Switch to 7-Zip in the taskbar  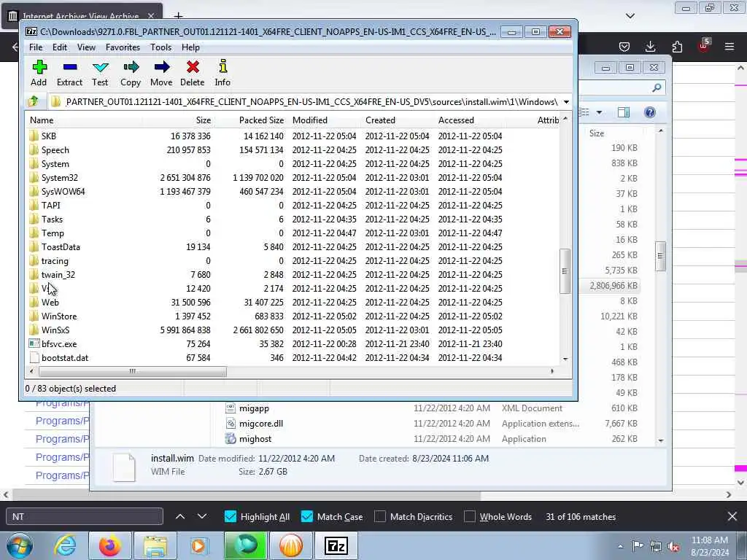[x=336, y=545]
